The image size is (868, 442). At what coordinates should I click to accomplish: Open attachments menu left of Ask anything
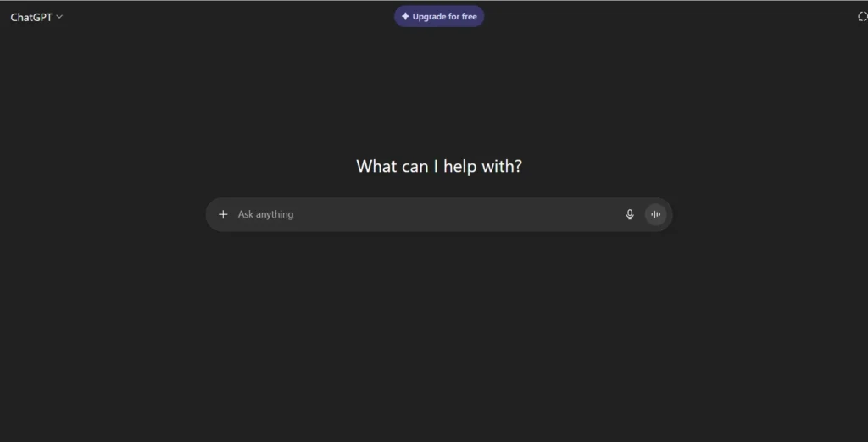pos(223,214)
